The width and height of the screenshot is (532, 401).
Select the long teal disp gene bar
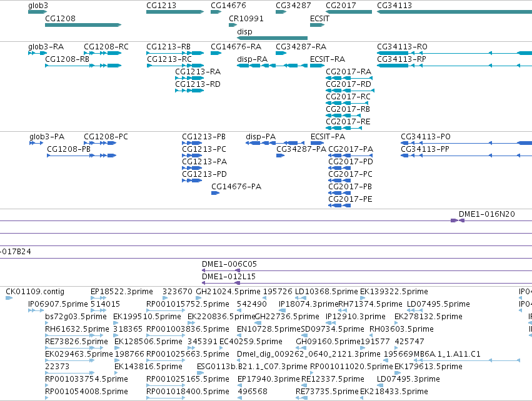272,38
